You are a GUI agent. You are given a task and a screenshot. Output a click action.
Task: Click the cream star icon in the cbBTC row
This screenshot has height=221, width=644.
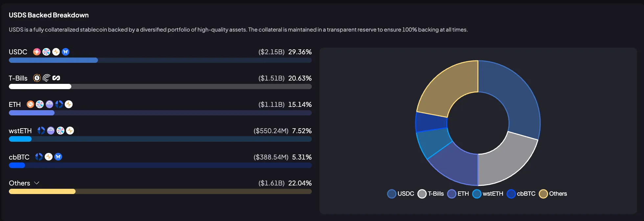click(x=49, y=157)
